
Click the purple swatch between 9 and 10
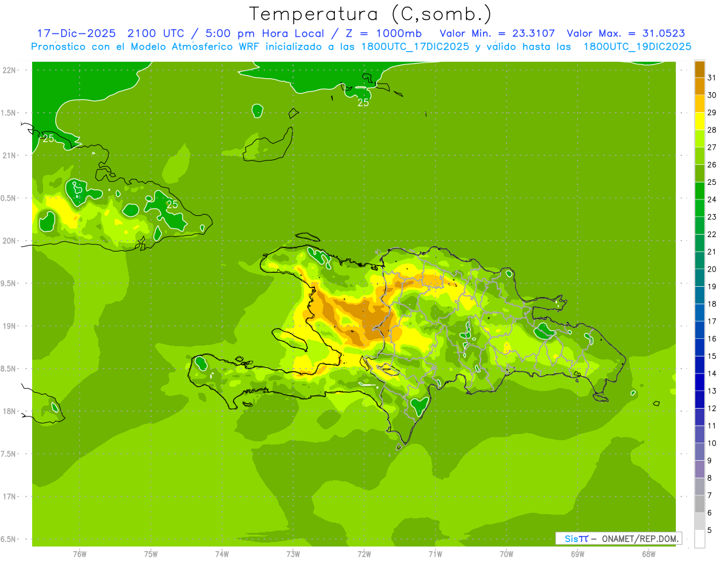699,452
